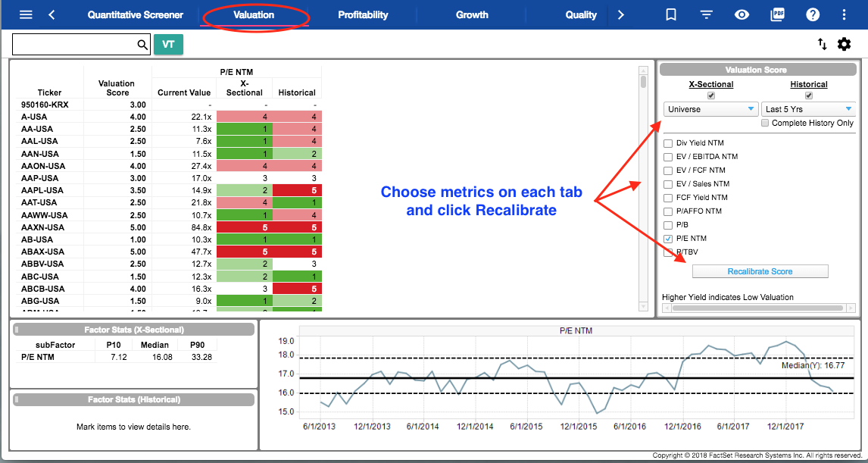Toggle the Historical checkbox
The width and height of the screenshot is (868, 463).
coord(809,95)
